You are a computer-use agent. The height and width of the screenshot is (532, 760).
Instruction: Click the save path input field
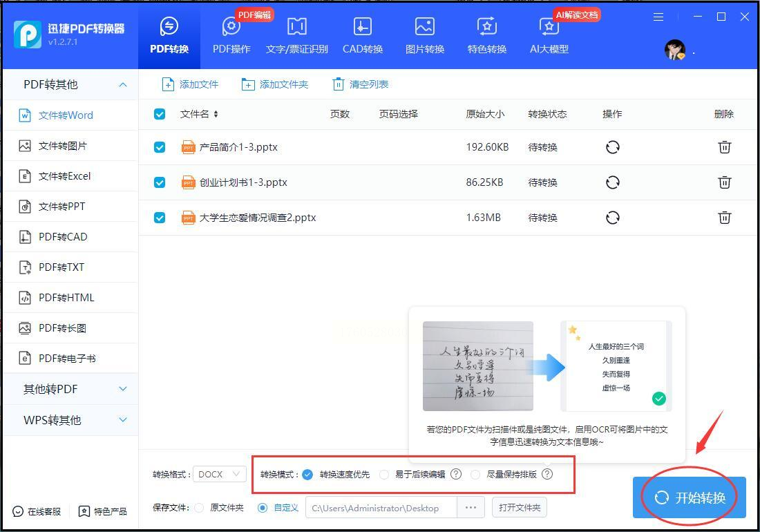point(380,508)
